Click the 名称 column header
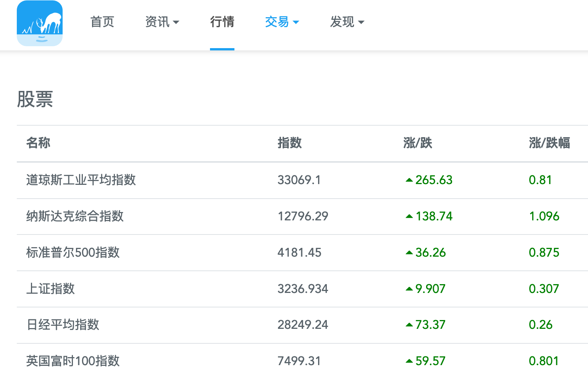Viewport: 588px width, 372px height. click(38, 143)
